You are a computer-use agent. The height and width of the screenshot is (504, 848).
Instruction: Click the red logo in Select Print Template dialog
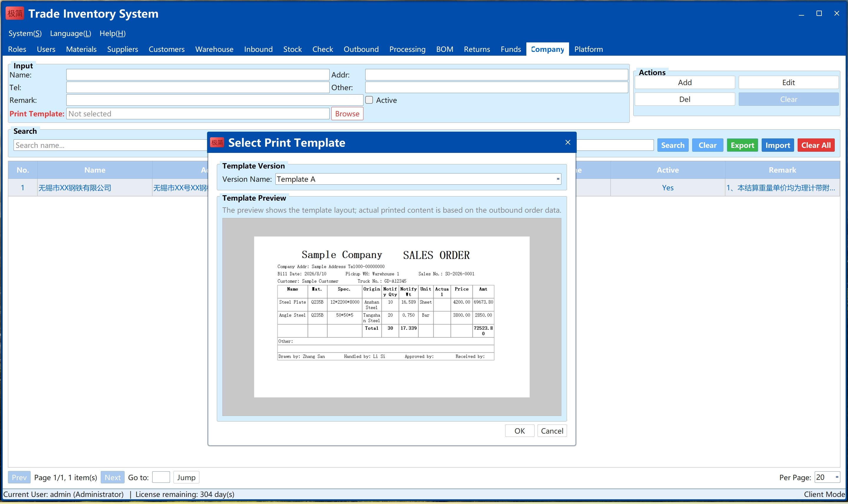tap(217, 143)
